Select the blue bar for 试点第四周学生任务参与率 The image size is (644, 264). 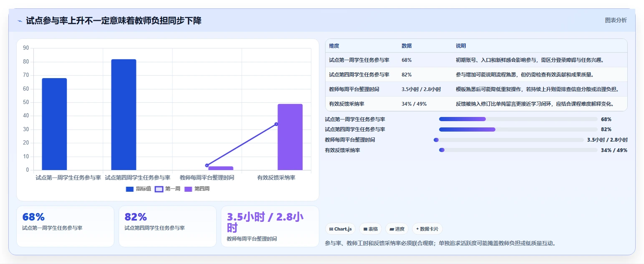[x=124, y=114]
